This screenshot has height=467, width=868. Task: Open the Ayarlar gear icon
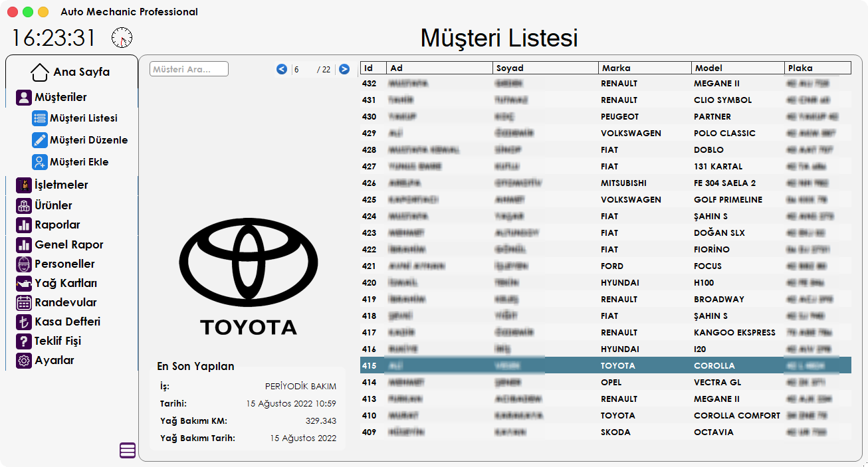tap(24, 360)
